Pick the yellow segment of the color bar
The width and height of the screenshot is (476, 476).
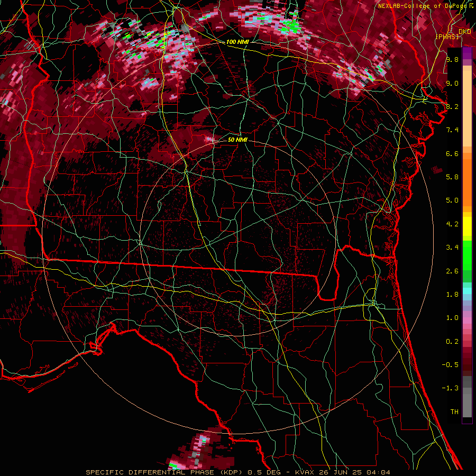point(467,226)
